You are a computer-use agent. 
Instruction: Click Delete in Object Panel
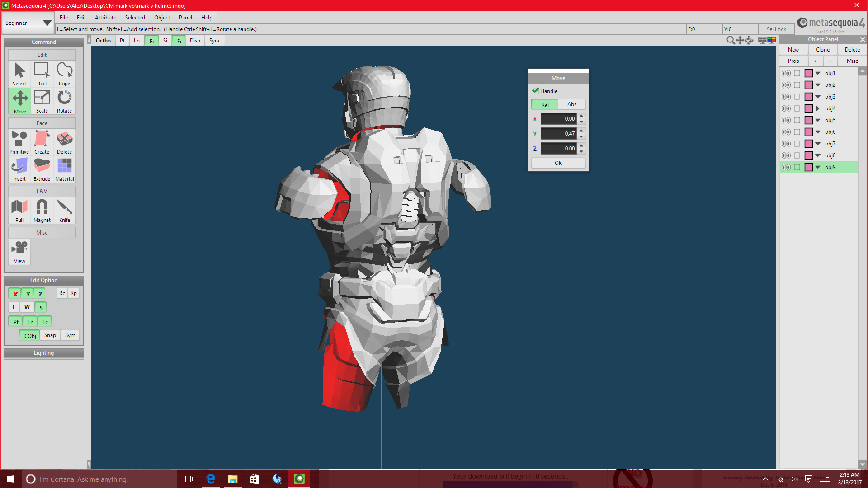(852, 50)
